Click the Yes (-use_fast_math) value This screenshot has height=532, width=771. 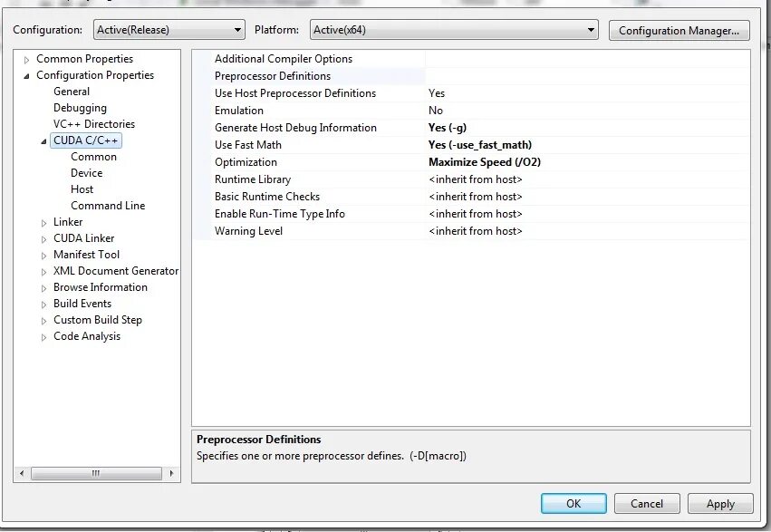coord(480,145)
